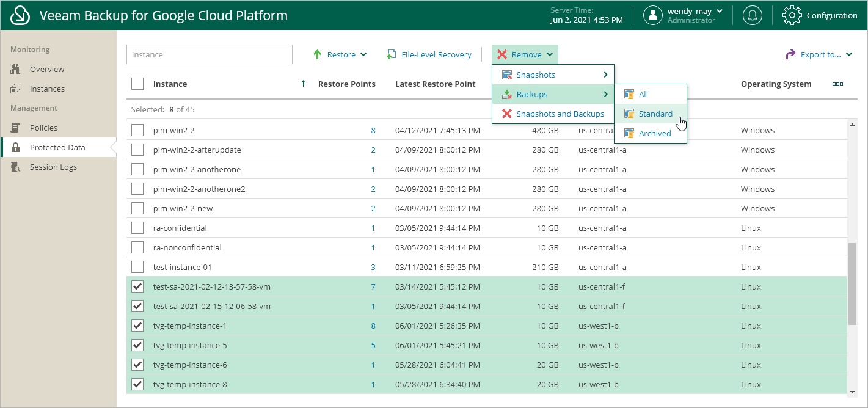Image resolution: width=868 pixels, height=408 pixels.
Task: Open Policies page from sidebar
Action: (43, 128)
